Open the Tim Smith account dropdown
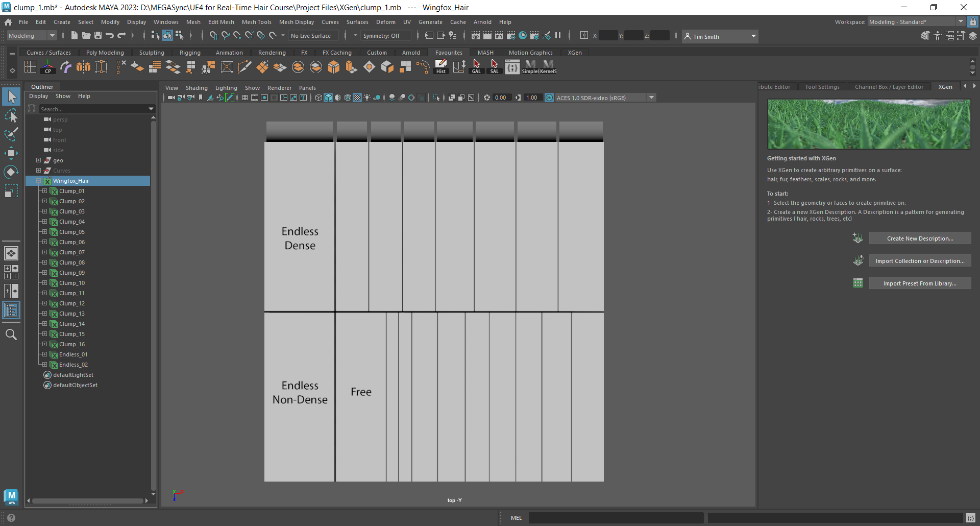The image size is (980, 526). pos(720,36)
